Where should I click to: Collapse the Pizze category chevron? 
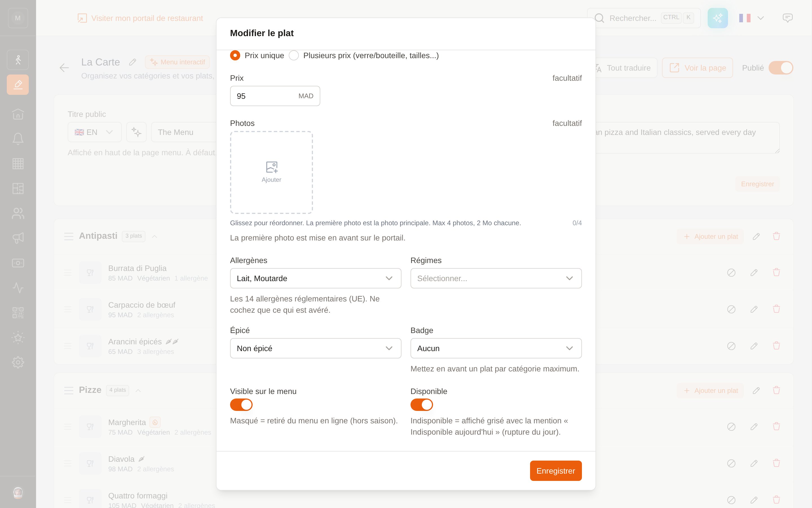(138, 390)
